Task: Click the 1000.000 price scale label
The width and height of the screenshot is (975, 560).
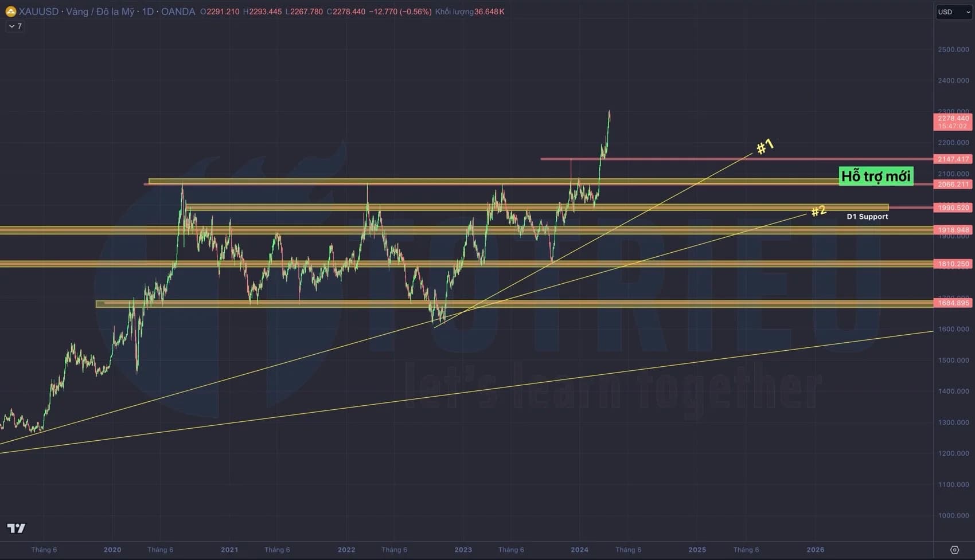Action: pyautogui.click(x=953, y=515)
